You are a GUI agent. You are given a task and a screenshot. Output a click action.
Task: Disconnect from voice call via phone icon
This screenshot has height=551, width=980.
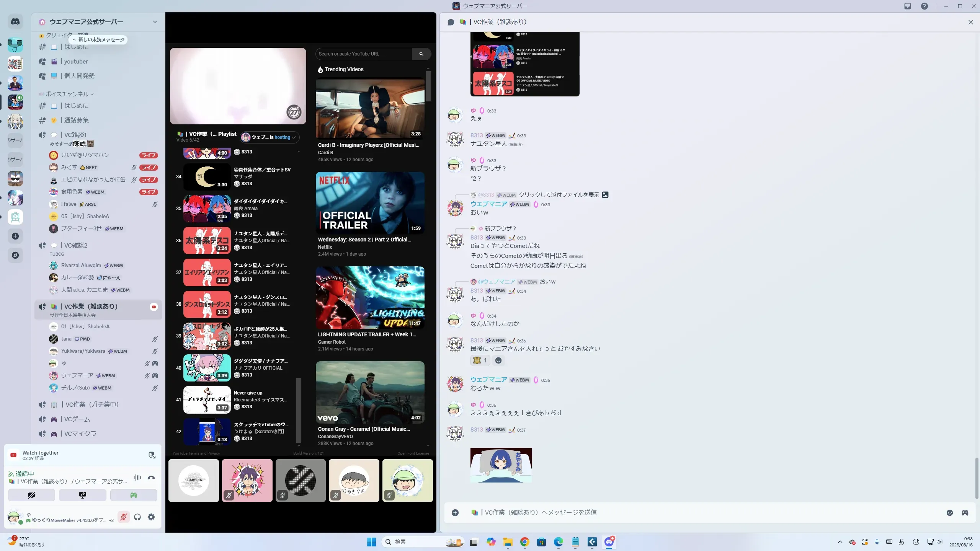(x=151, y=478)
